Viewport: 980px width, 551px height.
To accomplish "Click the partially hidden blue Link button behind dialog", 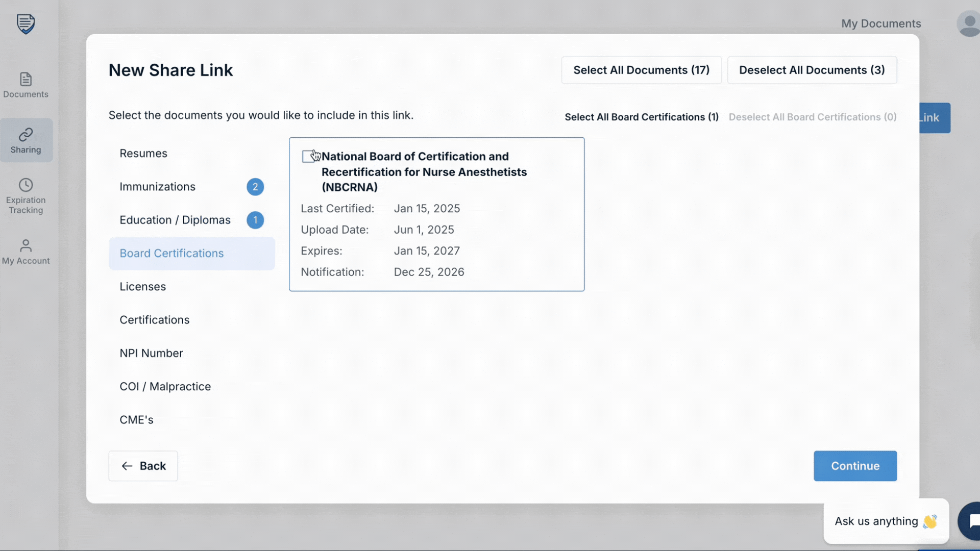I will 935,118.
